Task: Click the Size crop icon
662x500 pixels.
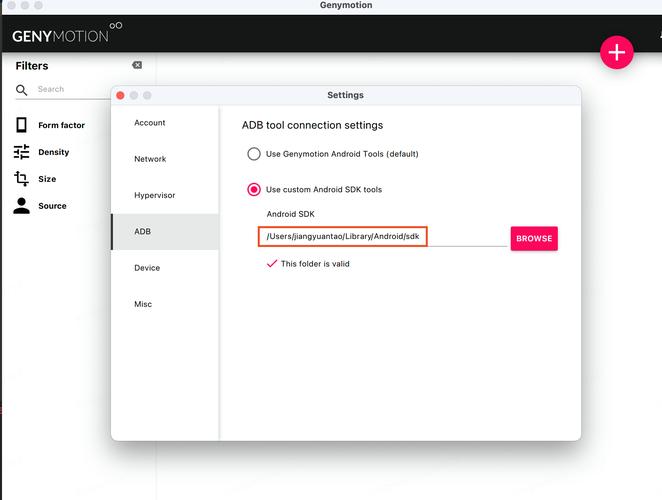Action: coord(22,179)
